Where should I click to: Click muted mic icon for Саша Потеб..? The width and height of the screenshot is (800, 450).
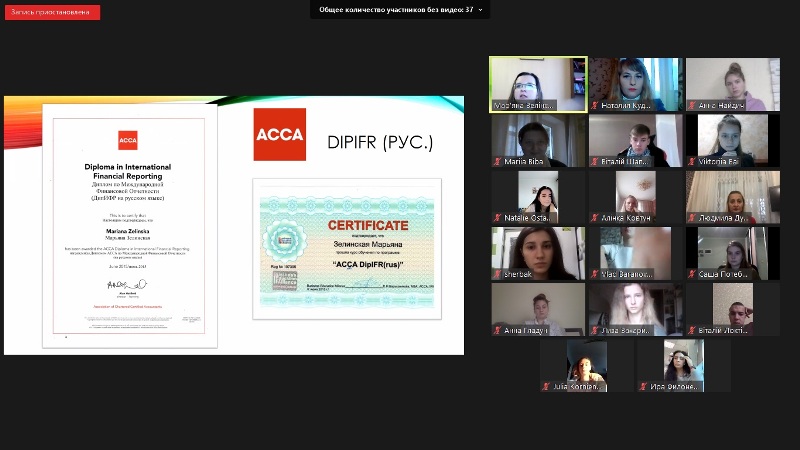pos(692,274)
